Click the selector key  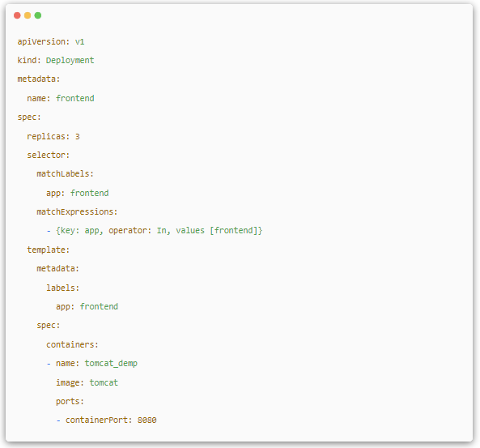coord(49,155)
